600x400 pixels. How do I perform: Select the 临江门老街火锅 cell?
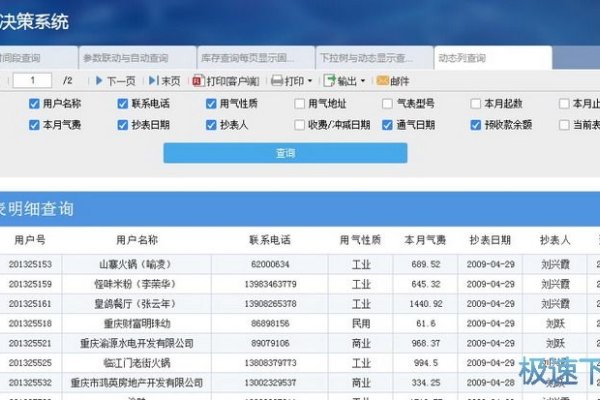click(137, 363)
